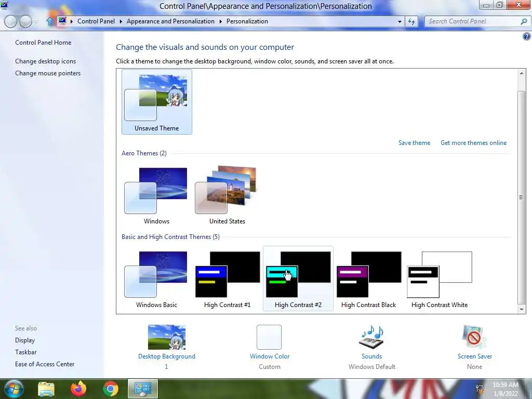The height and width of the screenshot is (399, 532).
Task: Open the Sounds keyboard icon
Action: pos(371,337)
